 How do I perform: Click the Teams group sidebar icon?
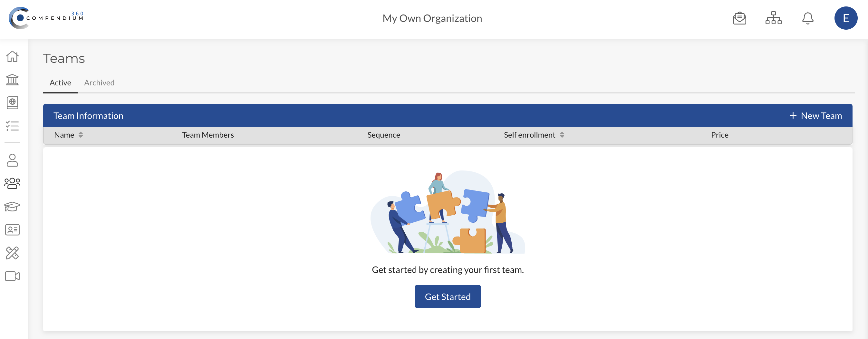click(13, 183)
